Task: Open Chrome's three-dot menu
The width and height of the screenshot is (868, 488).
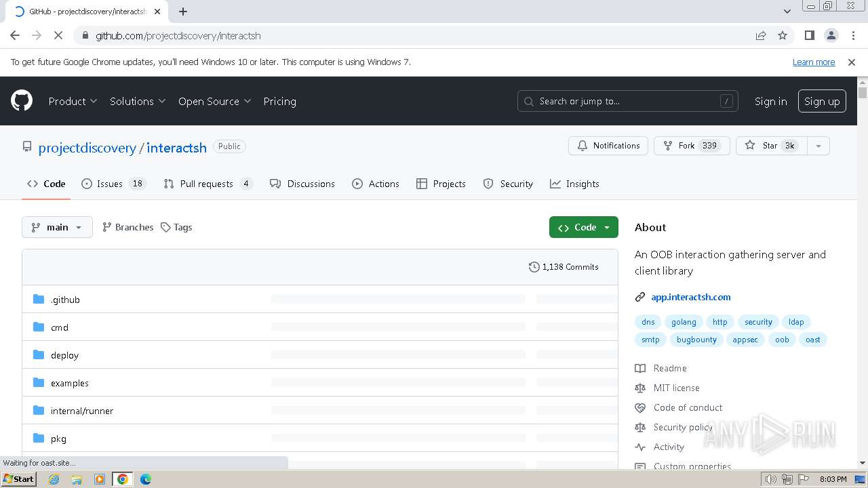Action: tap(852, 35)
